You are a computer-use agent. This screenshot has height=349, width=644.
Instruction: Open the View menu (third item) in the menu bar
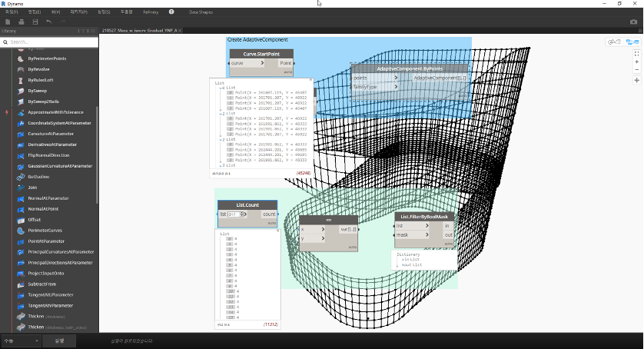(x=56, y=12)
